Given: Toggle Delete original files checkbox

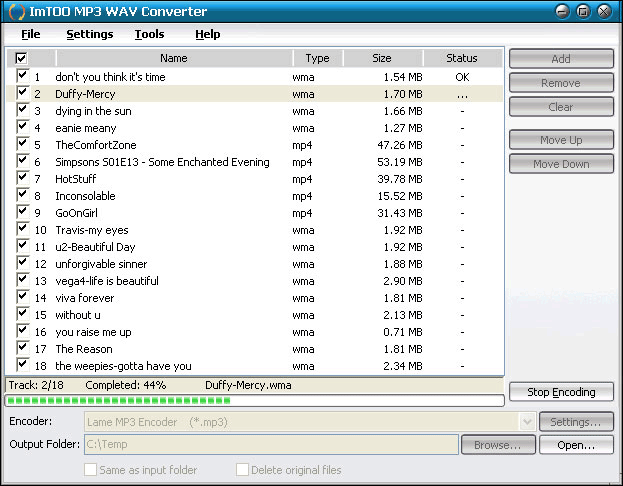Looking at the screenshot, I should (x=242, y=469).
